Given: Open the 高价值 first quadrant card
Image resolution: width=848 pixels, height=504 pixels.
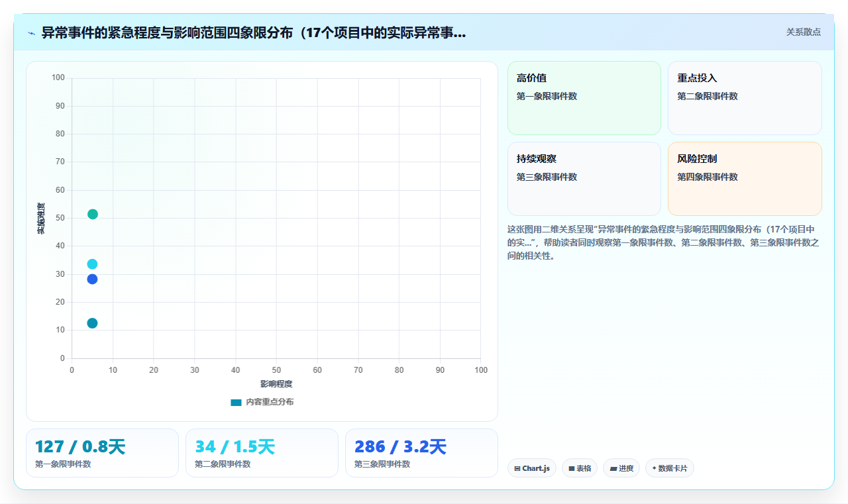Looking at the screenshot, I should pyautogui.click(x=584, y=98).
